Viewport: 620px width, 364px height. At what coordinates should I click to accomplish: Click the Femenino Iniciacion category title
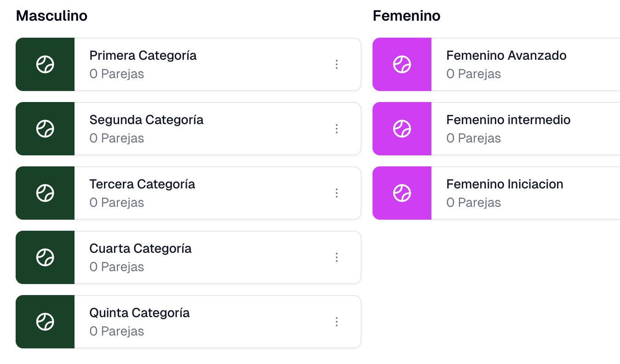tap(505, 184)
